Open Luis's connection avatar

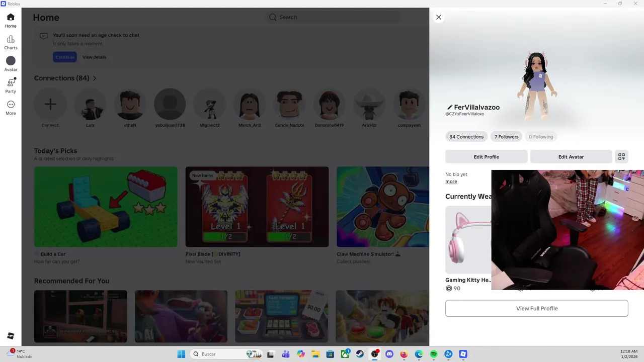coord(90,104)
